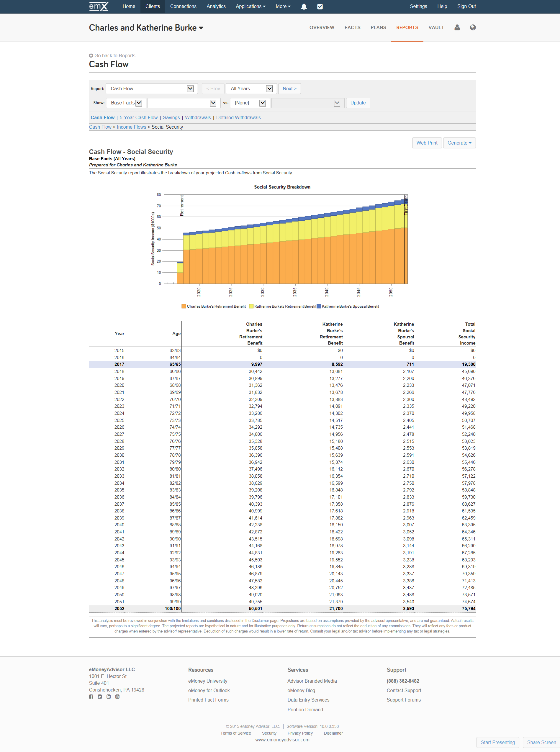Click Katherine Burke's Spousal Benefit blue legend swatch
The height and width of the screenshot is (752, 560).
[318, 306]
